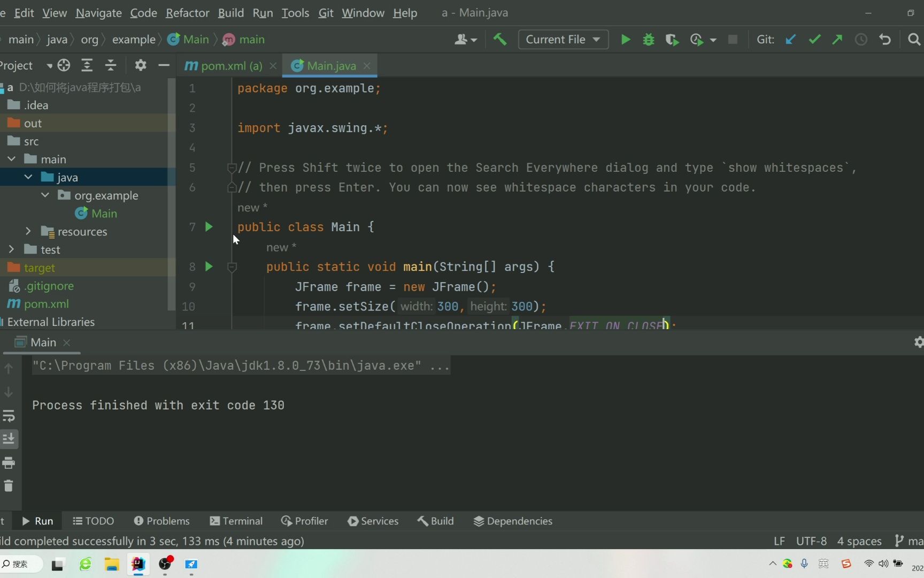
Task: Rollback changes undo icon
Action: point(885,40)
